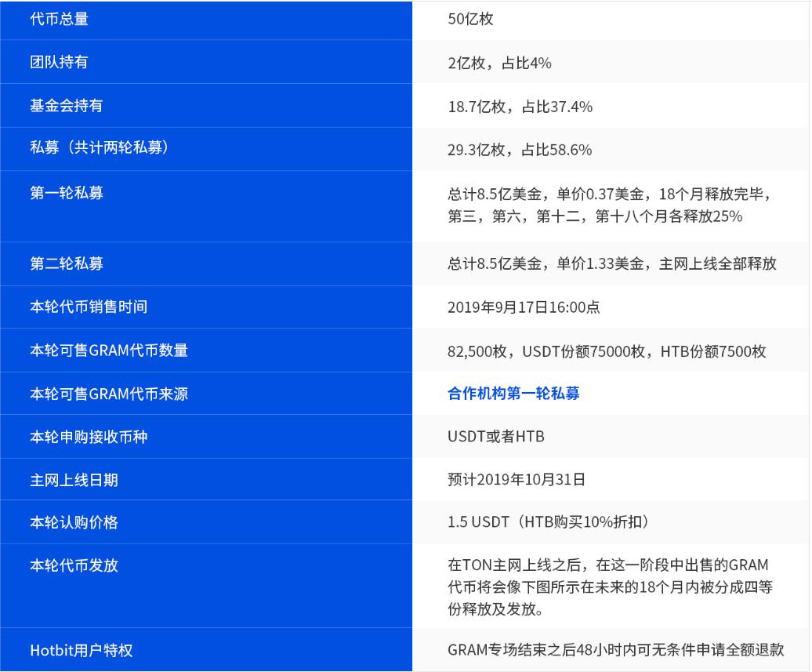This screenshot has width=812, height=672.
Task: Click the '主网上线日期' label
Action: [74, 480]
